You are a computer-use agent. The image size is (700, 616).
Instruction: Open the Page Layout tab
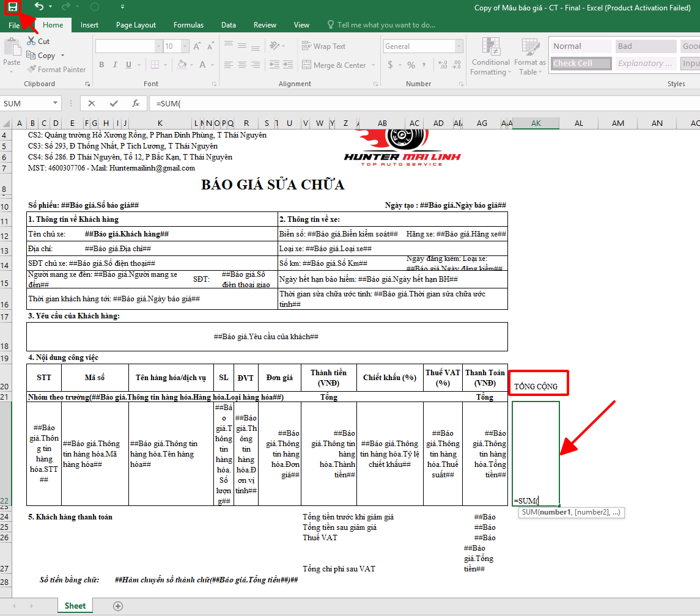point(136,25)
